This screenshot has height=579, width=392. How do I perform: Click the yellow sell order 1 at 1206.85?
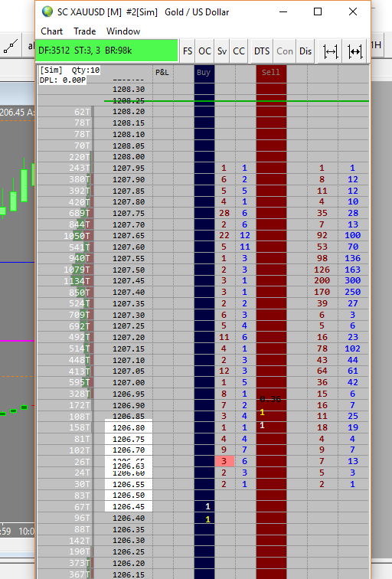(x=262, y=413)
